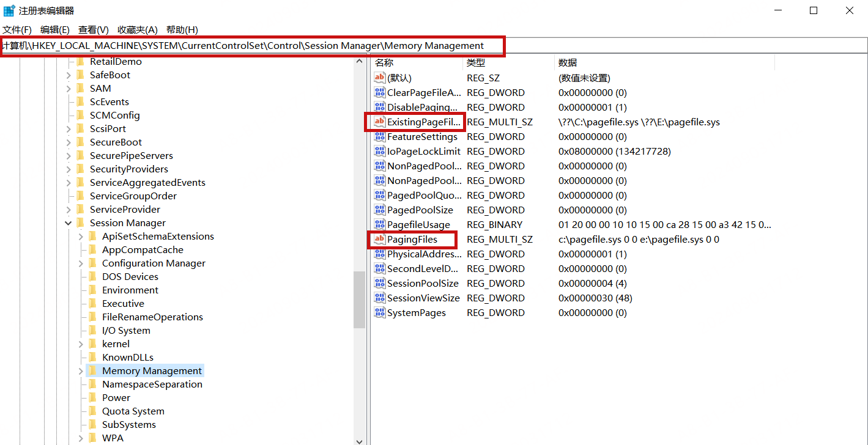
Task: Open the 文件(F) menu
Action: click(x=17, y=30)
